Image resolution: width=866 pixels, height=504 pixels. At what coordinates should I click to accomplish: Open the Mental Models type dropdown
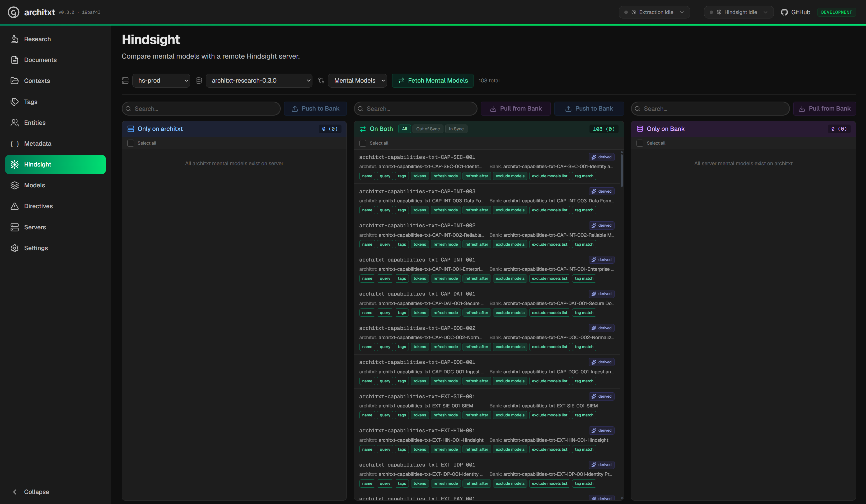click(x=357, y=81)
